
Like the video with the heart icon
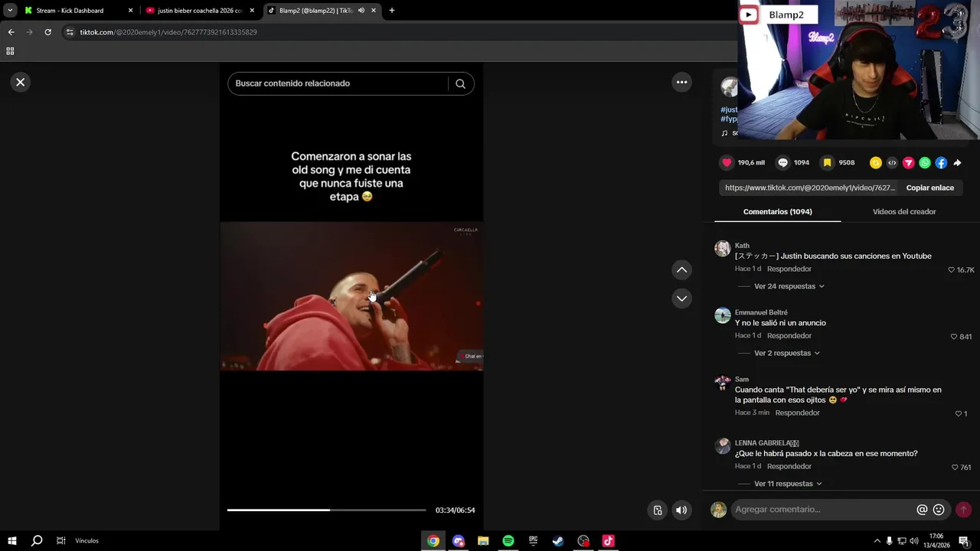[727, 162]
